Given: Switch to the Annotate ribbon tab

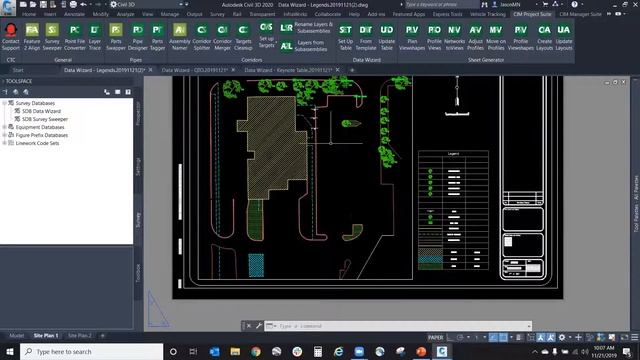Looking at the screenshot, I should click(74, 14).
